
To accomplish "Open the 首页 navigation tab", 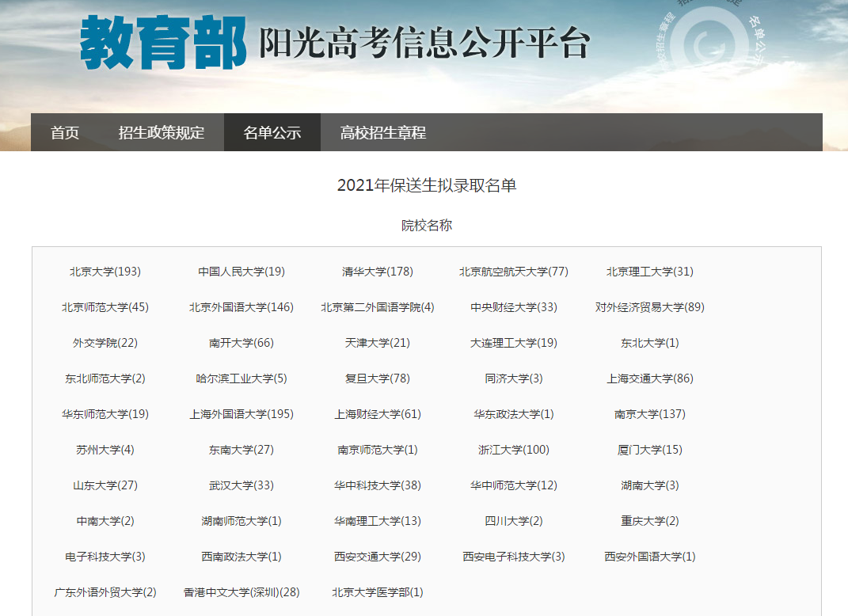I will click(x=64, y=132).
